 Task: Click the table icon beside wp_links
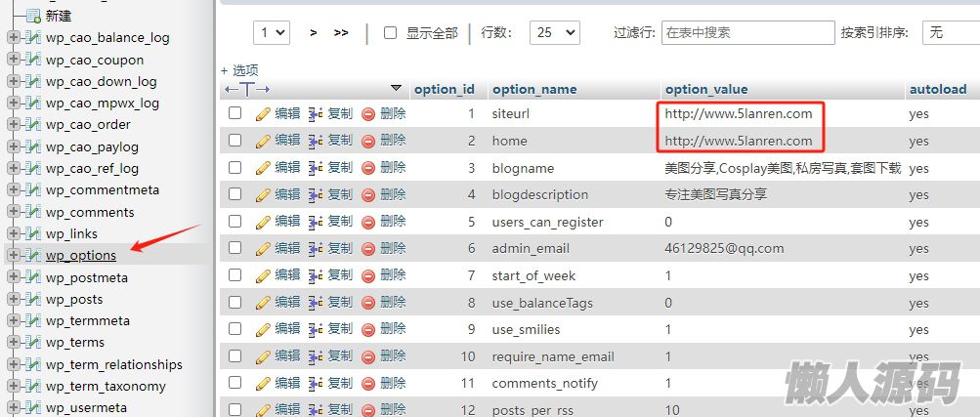[x=33, y=233]
